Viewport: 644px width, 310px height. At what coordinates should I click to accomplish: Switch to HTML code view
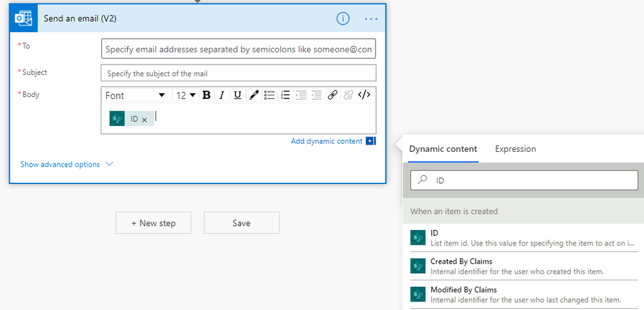tap(365, 96)
